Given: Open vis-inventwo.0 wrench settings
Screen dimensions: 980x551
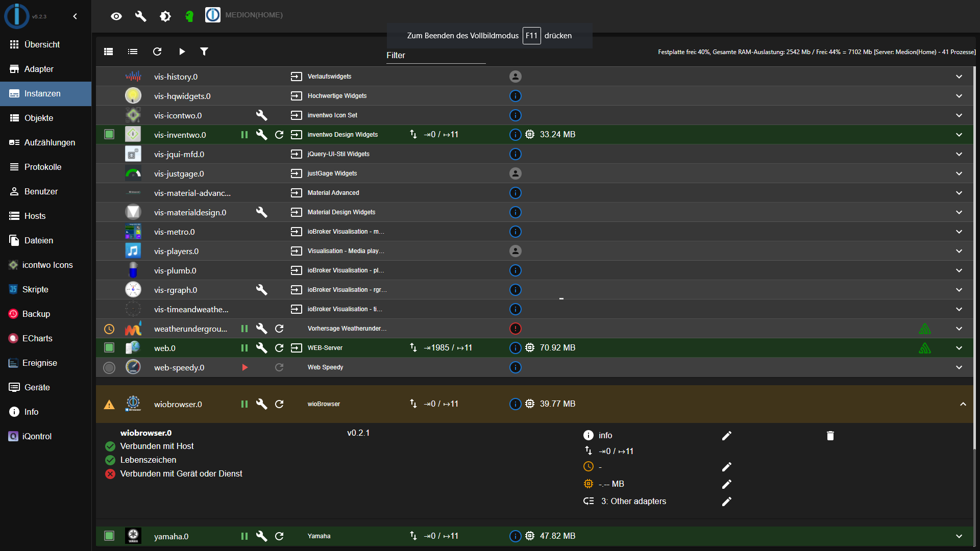Looking at the screenshot, I should point(262,135).
